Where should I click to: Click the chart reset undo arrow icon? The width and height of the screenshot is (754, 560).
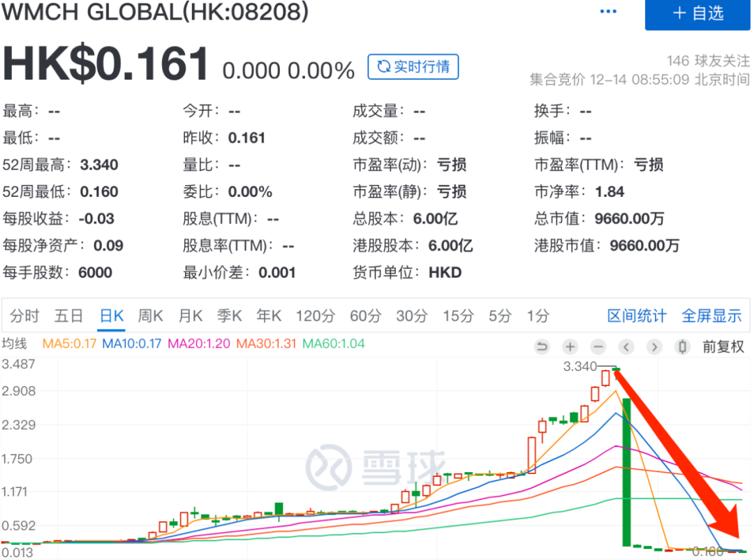pos(542,346)
